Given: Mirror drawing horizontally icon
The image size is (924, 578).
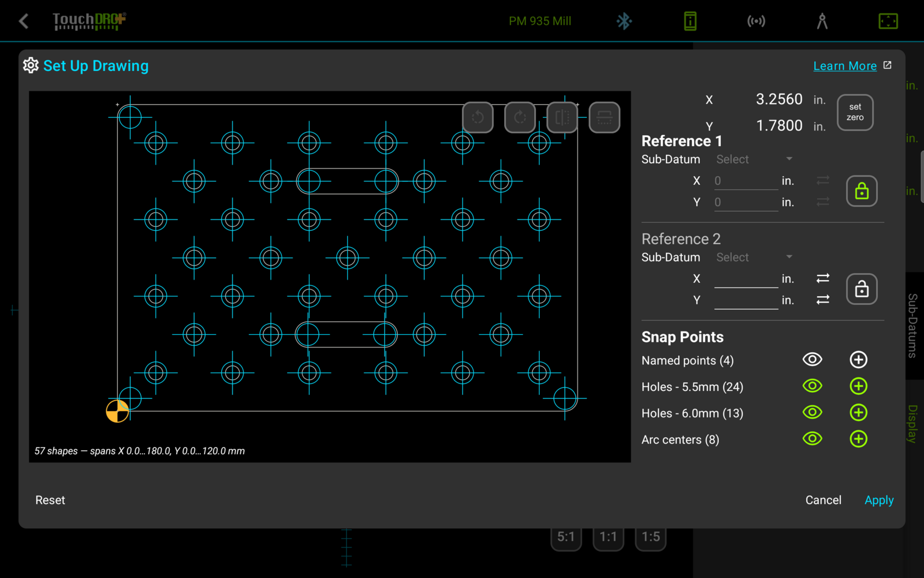Looking at the screenshot, I should 562,118.
